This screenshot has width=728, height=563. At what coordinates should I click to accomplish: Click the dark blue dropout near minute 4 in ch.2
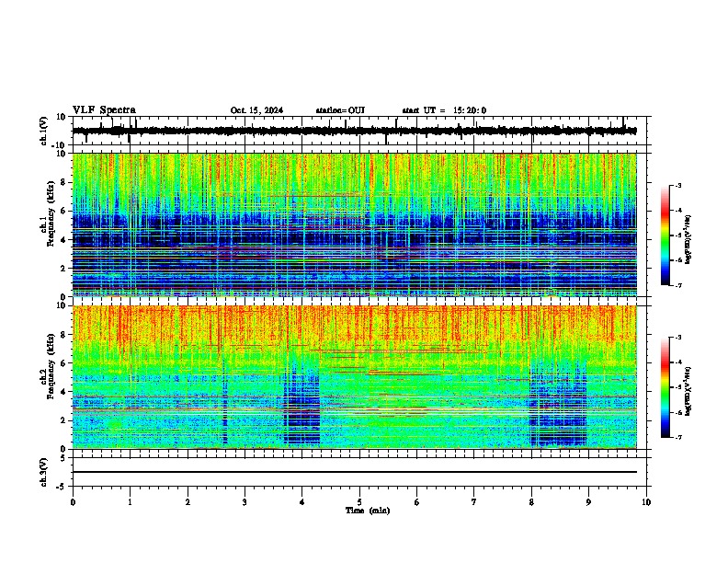point(301,405)
